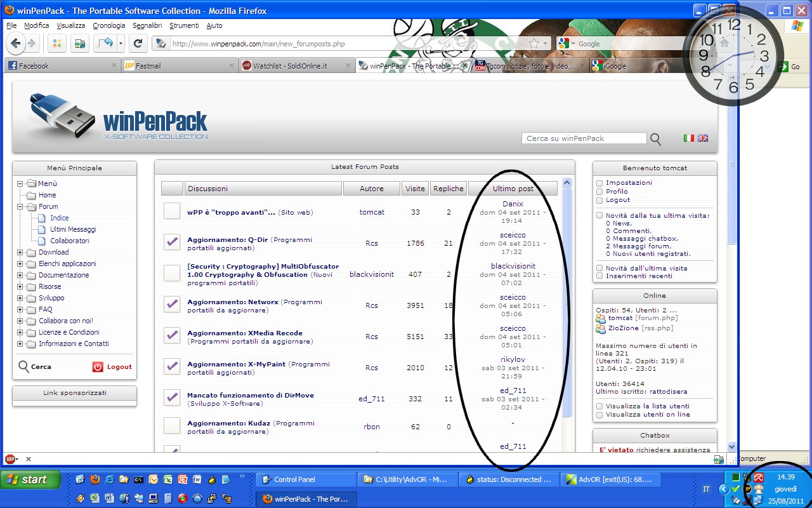Open the Indice link under Forum
The height and width of the screenshot is (508, 812).
[60, 218]
